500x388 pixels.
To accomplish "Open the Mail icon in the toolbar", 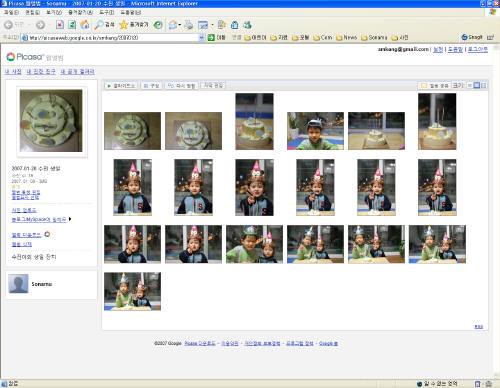I will click(173, 25).
